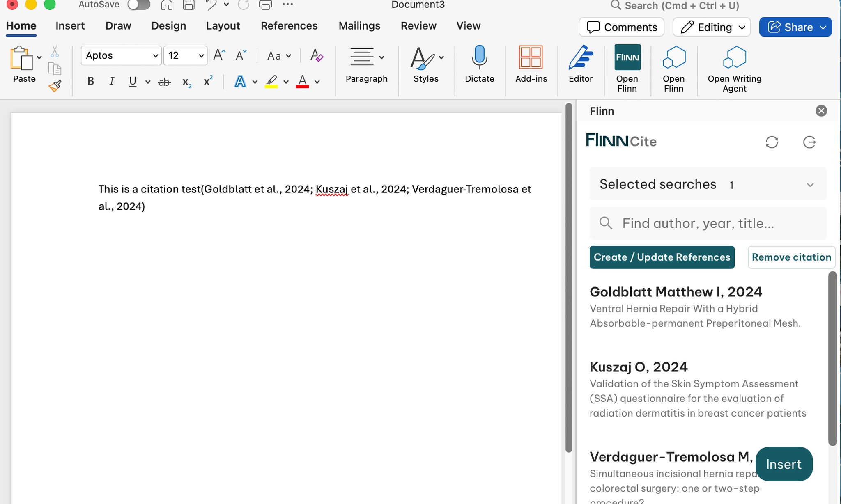Image resolution: width=841 pixels, height=504 pixels.
Task: Apply strikethrough formatting
Action: pyautogui.click(x=164, y=82)
